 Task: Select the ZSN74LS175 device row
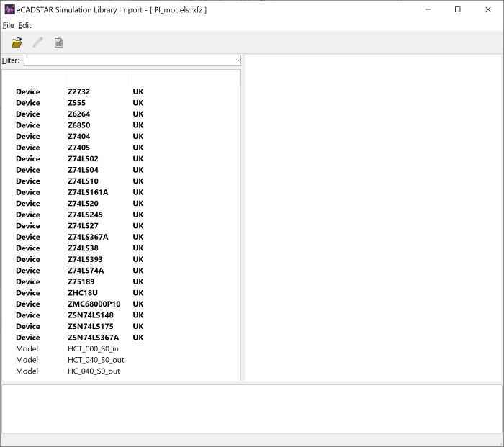pos(122,326)
